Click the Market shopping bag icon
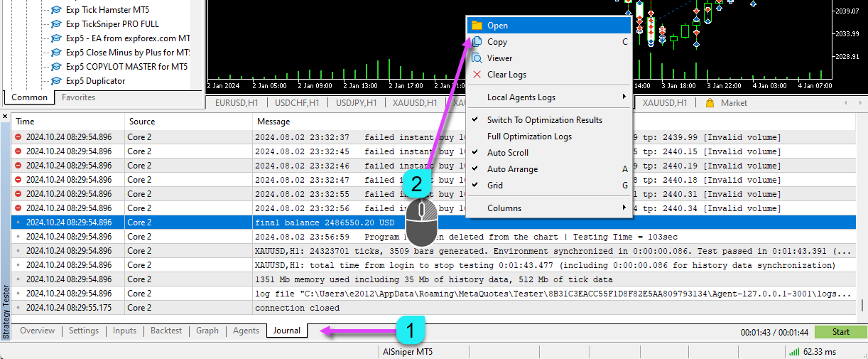This screenshot has width=868, height=359. [x=710, y=103]
